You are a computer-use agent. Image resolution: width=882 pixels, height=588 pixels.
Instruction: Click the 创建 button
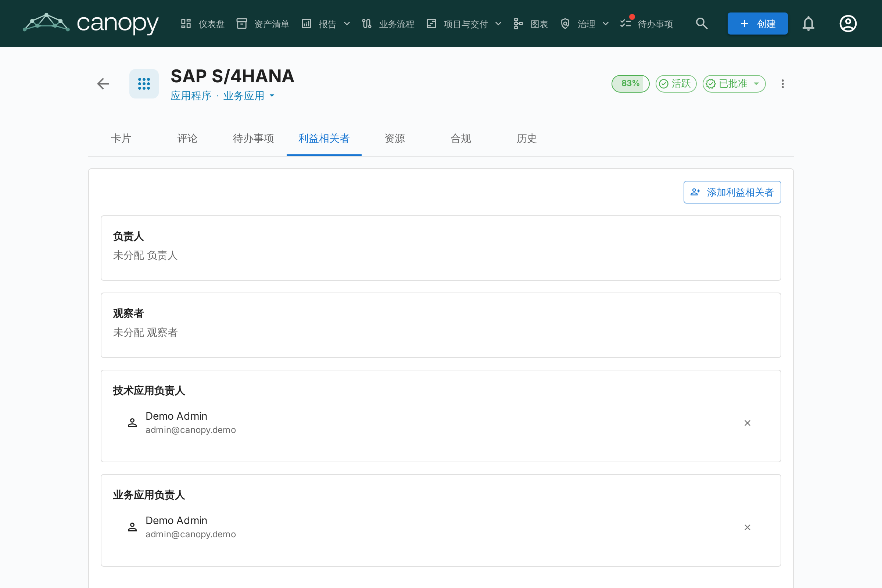tap(757, 24)
